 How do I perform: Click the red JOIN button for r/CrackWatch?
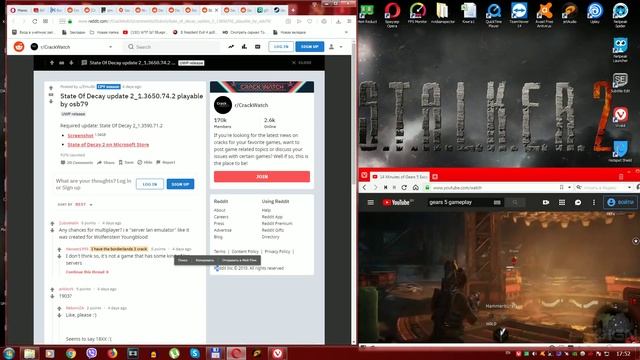tap(262, 177)
